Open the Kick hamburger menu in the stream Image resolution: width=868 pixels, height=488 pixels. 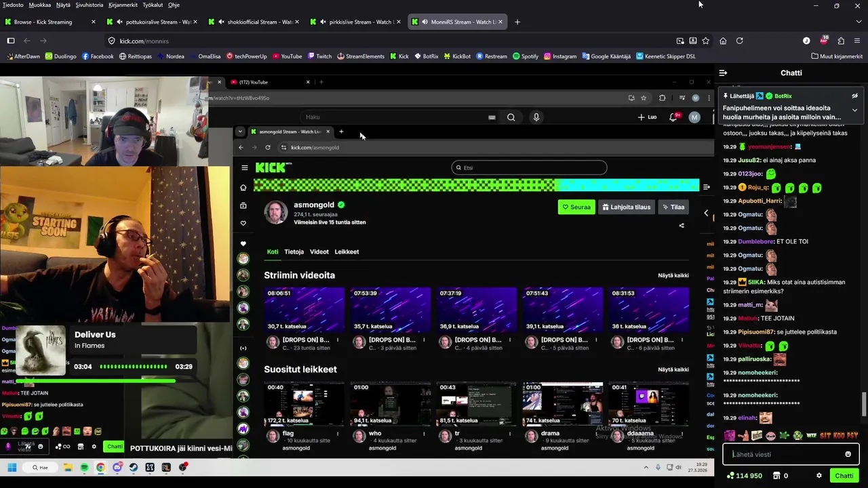(245, 167)
